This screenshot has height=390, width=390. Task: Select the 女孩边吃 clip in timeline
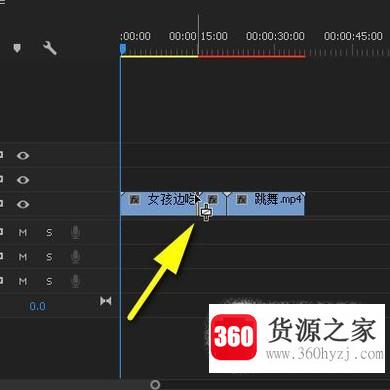(x=159, y=204)
